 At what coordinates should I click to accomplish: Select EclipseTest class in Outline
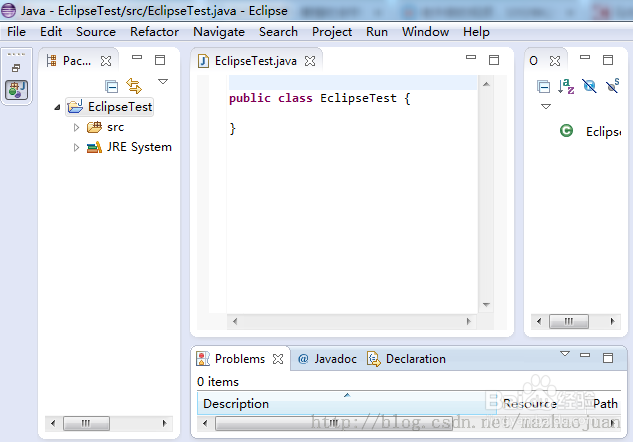click(x=591, y=132)
